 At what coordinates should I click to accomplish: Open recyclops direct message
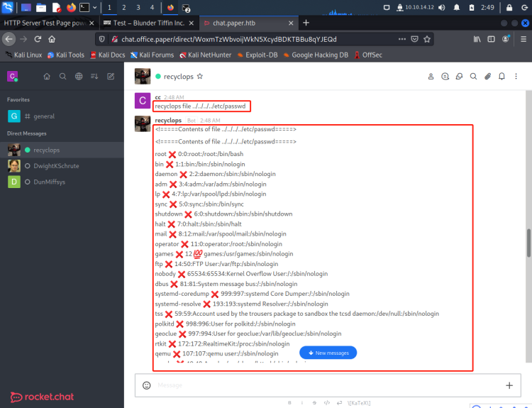pos(62,150)
